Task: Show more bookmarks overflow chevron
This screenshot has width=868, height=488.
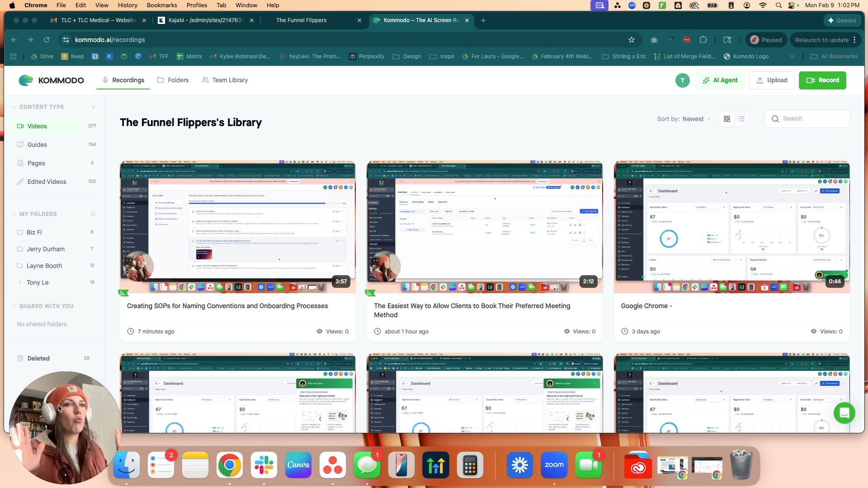Action: coord(792,56)
